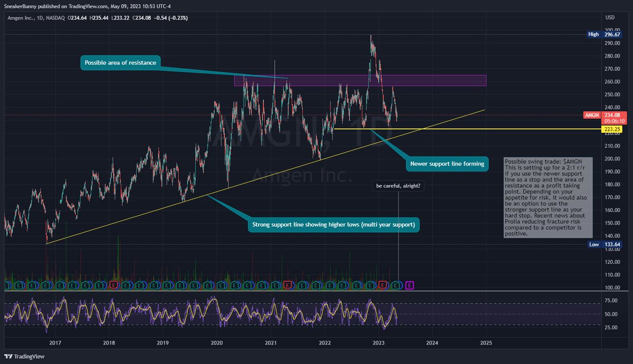The height and width of the screenshot is (364, 633).
Task: Select the 'Possible area of resistance' callout
Action: (x=121, y=63)
